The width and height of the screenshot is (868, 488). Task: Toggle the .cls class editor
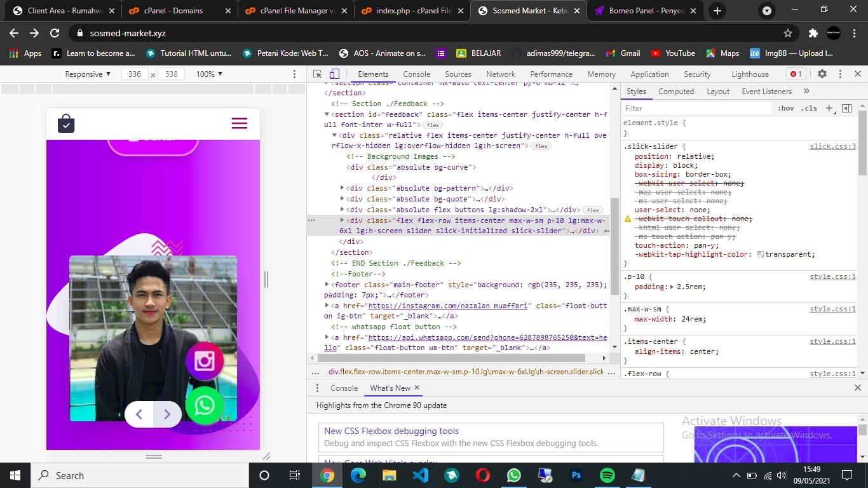[x=809, y=109]
